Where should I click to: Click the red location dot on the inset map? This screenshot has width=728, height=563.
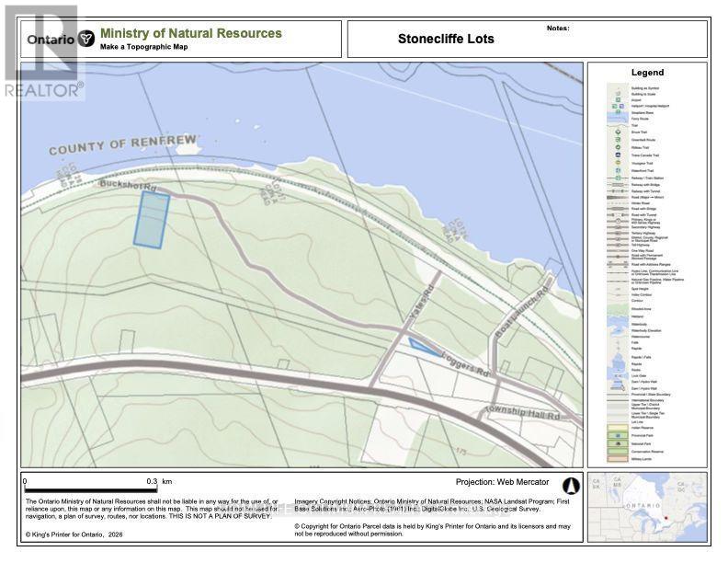(x=665, y=518)
